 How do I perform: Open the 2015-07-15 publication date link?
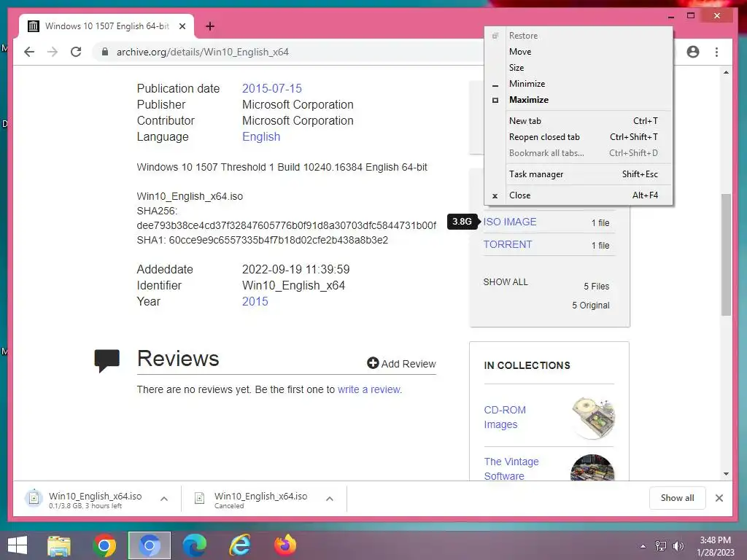pyautogui.click(x=271, y=88)
